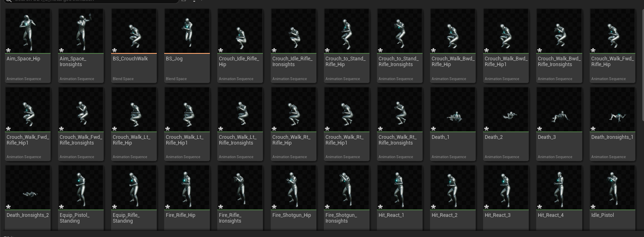Click the BS_CrouchWalk asset name label
Screen dimensions: 644x237
click(x=130, y=59)
